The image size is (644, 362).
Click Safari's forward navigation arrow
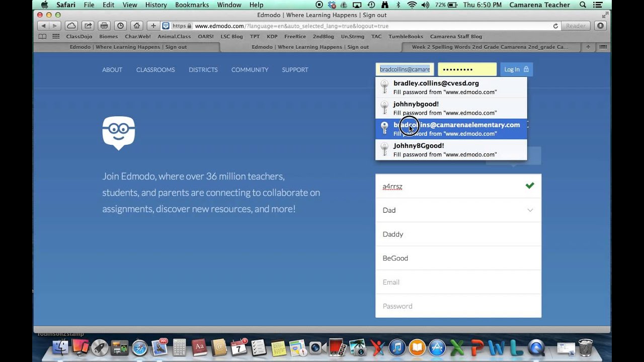(x=55, y=26)
